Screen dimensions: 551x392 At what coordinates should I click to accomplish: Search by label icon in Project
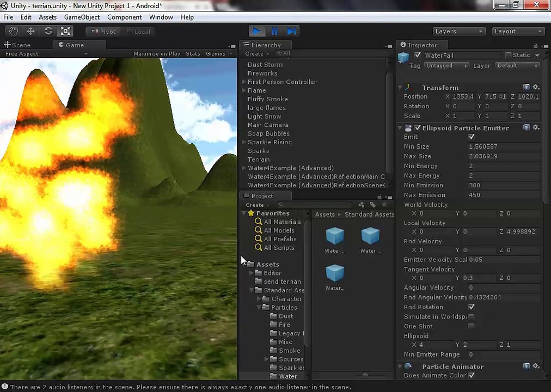tap(372, 204)
